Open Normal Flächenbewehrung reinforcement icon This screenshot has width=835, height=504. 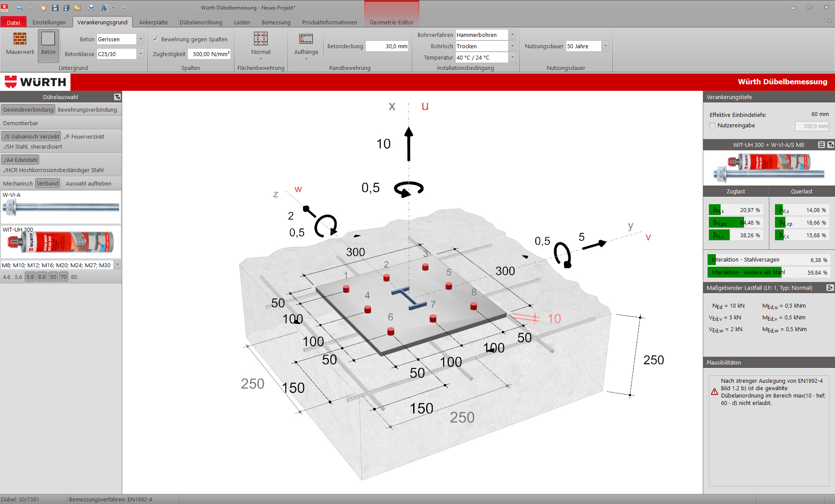(261, 45)
